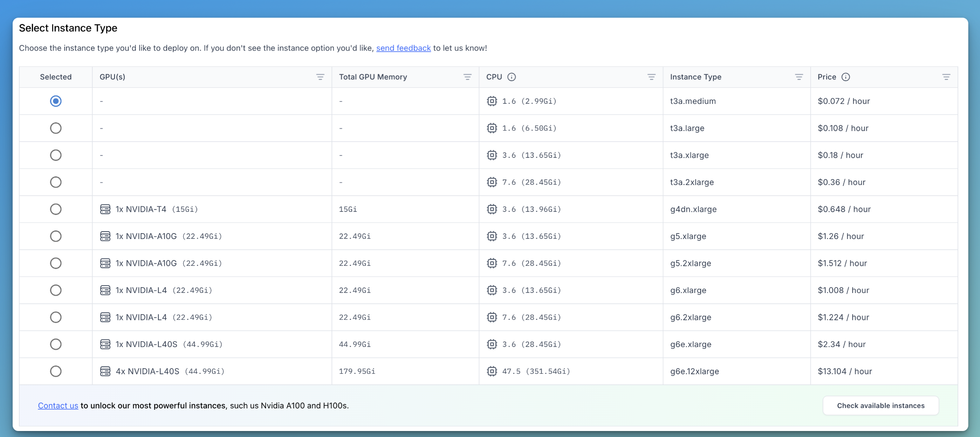Select the g4dn.xlarge instance radio button
The width and height of the screenshot is (980, 437).
[56, 210]
